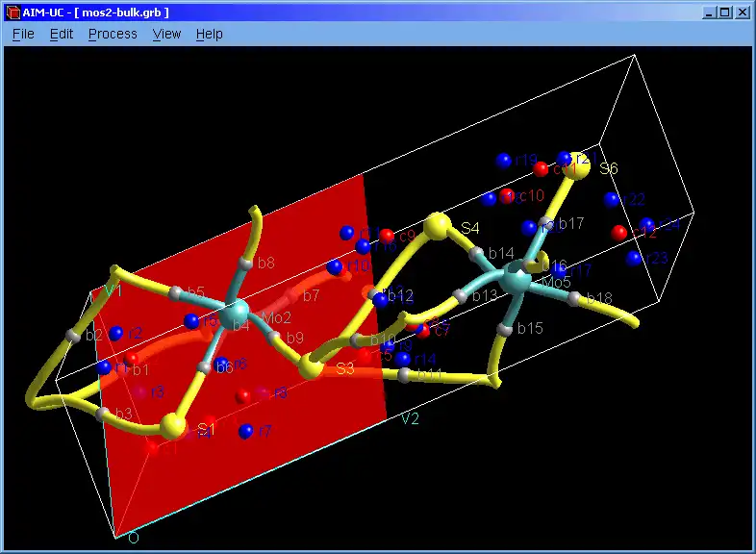The image size is (756, 554).
Task: Click the S3 sulfur atom sphere
Action: point(311,366)
